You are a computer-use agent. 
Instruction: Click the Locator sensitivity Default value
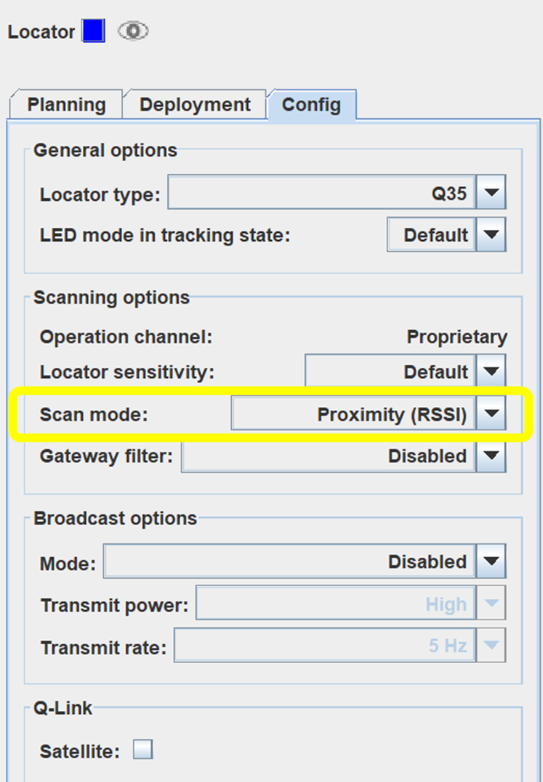[391, 371]
